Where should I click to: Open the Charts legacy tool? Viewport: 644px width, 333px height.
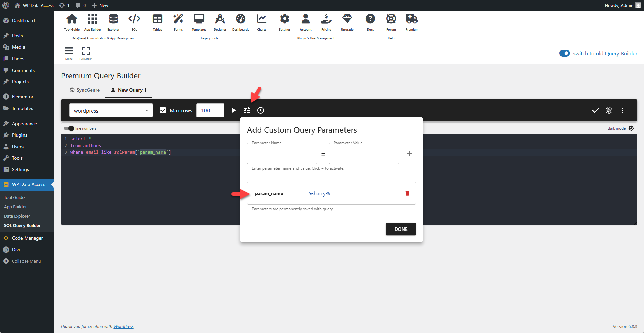tap(261, 22)
